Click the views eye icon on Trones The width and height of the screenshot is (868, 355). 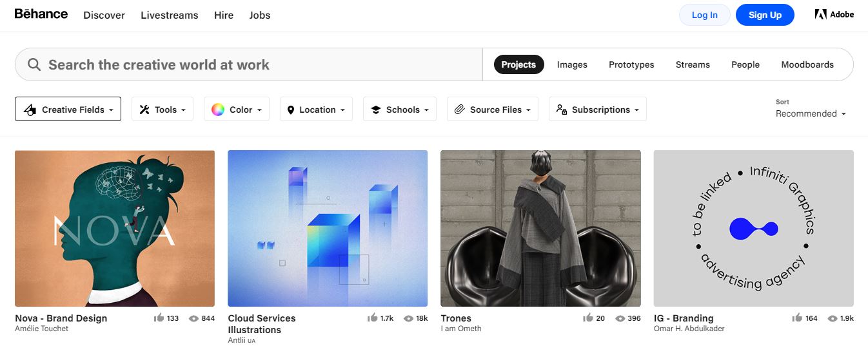(620, 318)
